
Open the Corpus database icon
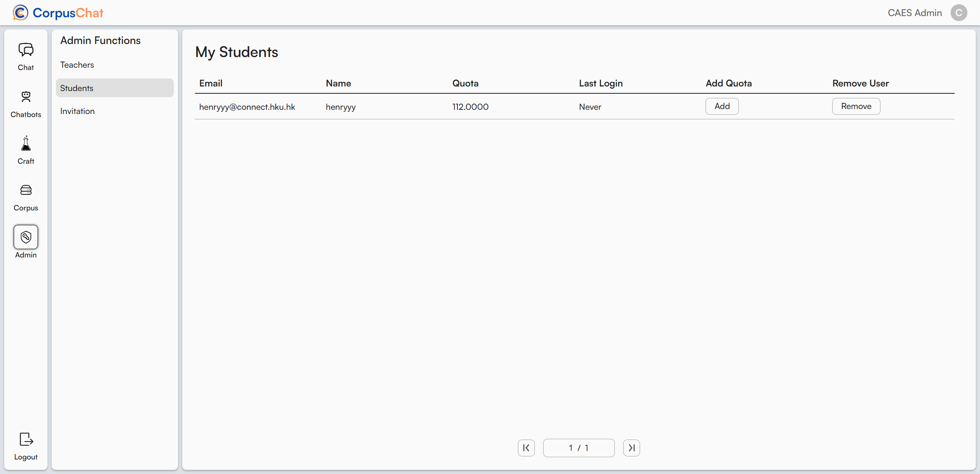26,190
